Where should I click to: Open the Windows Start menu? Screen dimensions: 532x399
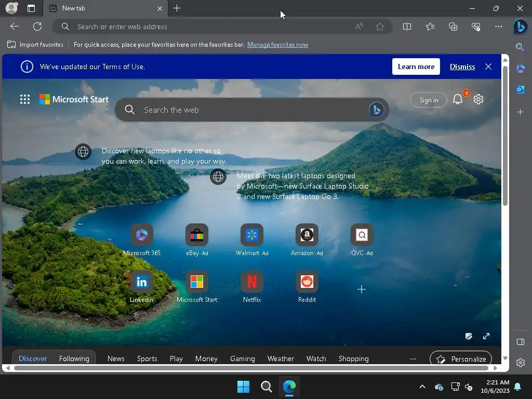tap(243, 387)
